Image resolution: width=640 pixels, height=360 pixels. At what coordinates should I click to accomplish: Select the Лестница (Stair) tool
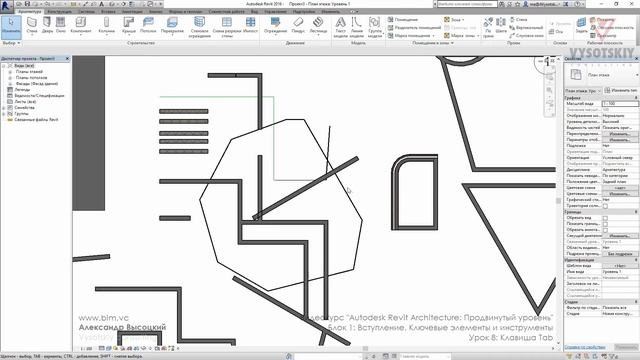[x=318, y=26]
